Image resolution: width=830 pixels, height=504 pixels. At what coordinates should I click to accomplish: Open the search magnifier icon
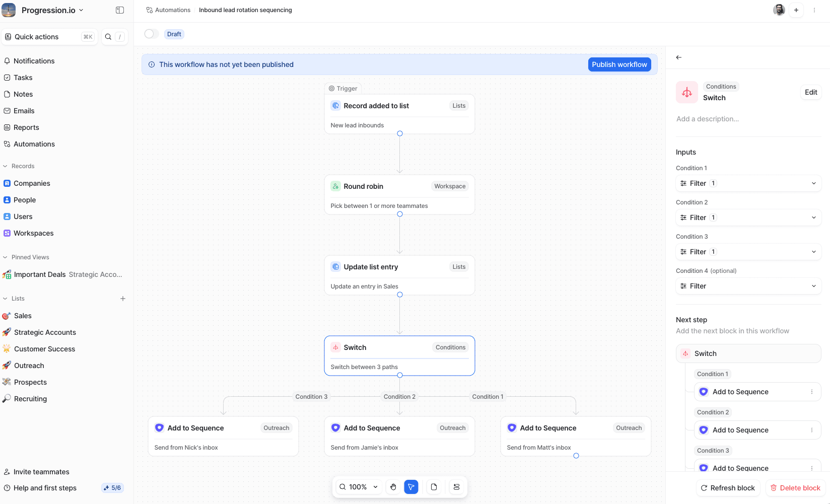(108, 37)
